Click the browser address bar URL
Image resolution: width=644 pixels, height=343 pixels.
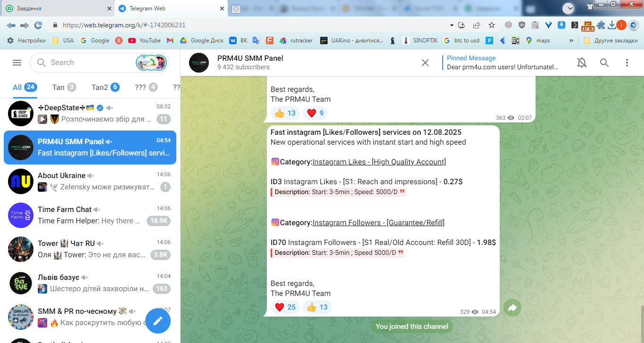tap(124, 25)
